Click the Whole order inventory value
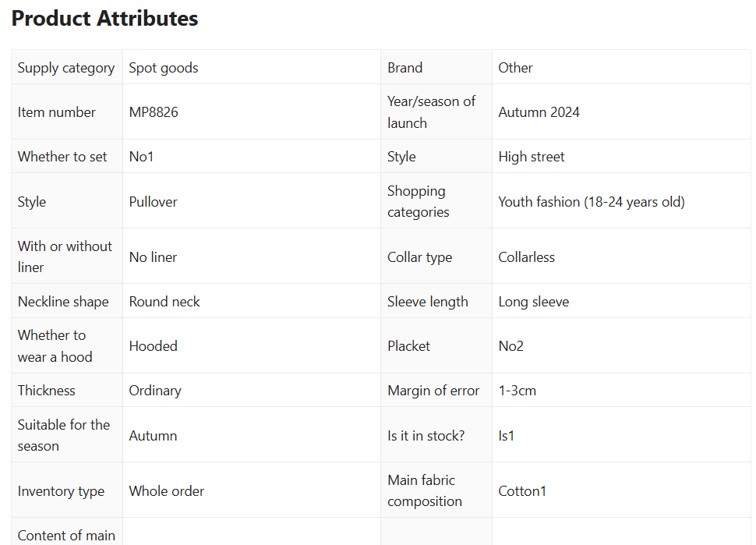756x545 pixels. (x=167, y=491)
